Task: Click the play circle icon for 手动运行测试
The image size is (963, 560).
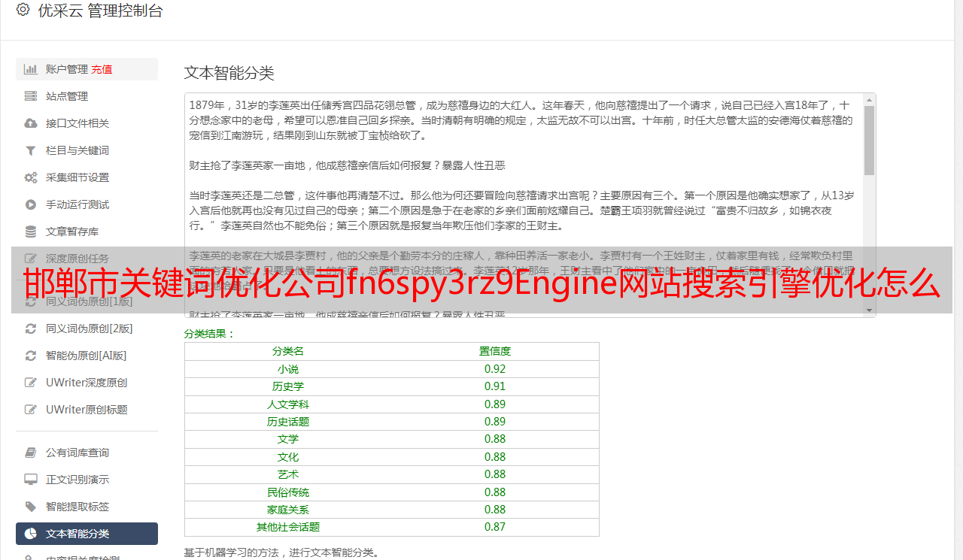Action: click(31, 204)
